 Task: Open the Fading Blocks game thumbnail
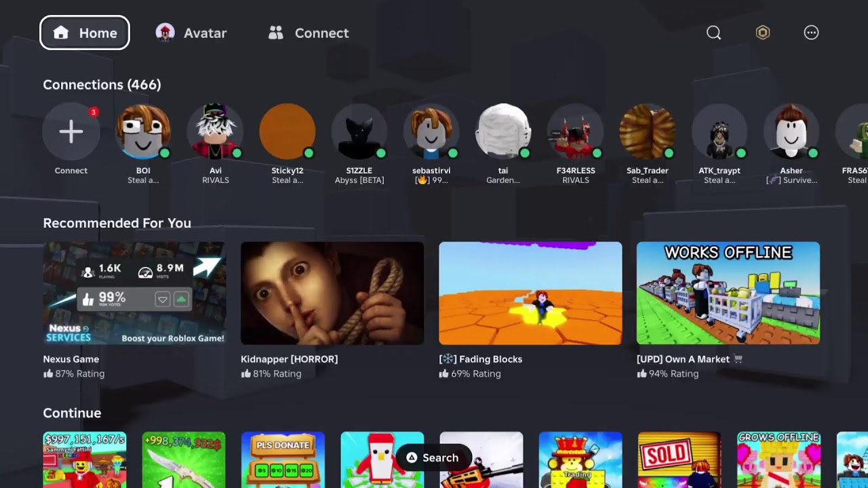(x=530, y=293)
